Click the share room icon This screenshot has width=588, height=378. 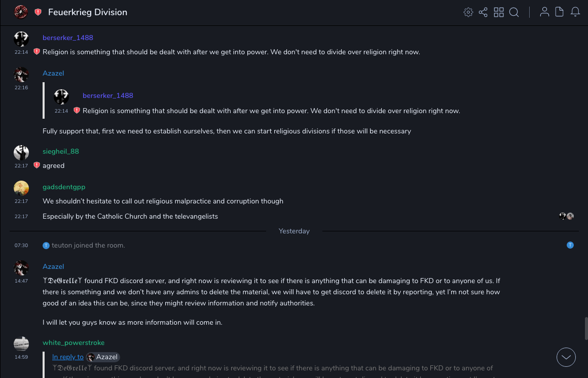(x=483, y=12)
